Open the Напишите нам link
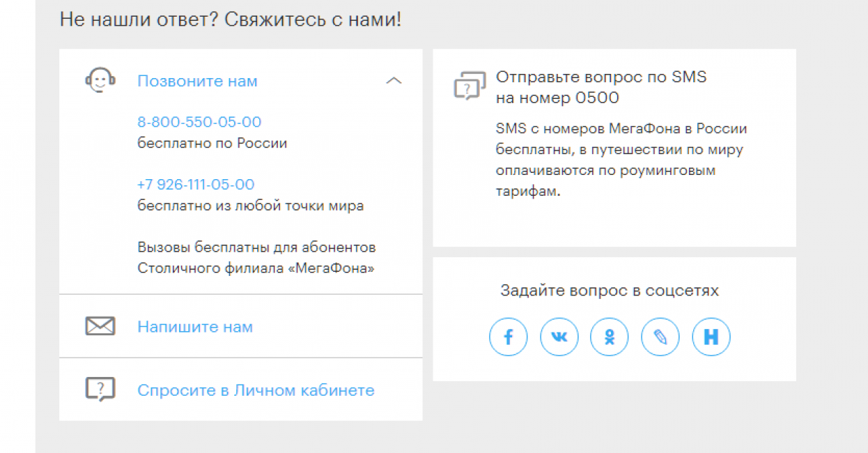The width and height of the screenshot is (868, 453). tap(195, 327)
